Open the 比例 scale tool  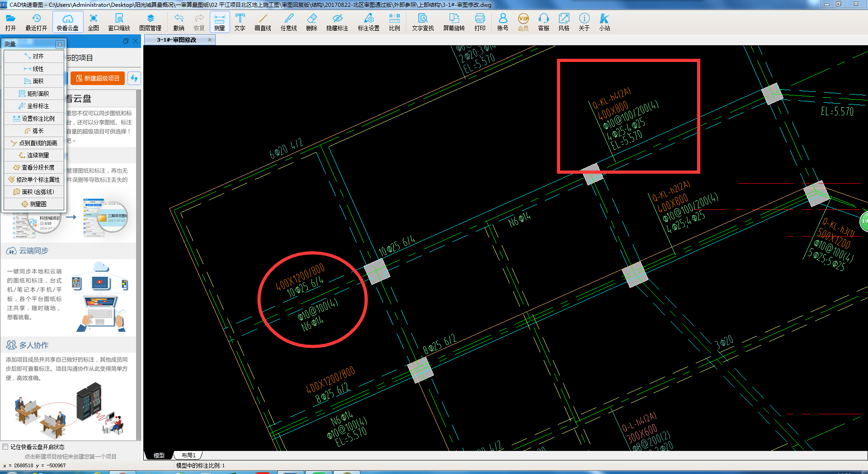tap(395, 22)
